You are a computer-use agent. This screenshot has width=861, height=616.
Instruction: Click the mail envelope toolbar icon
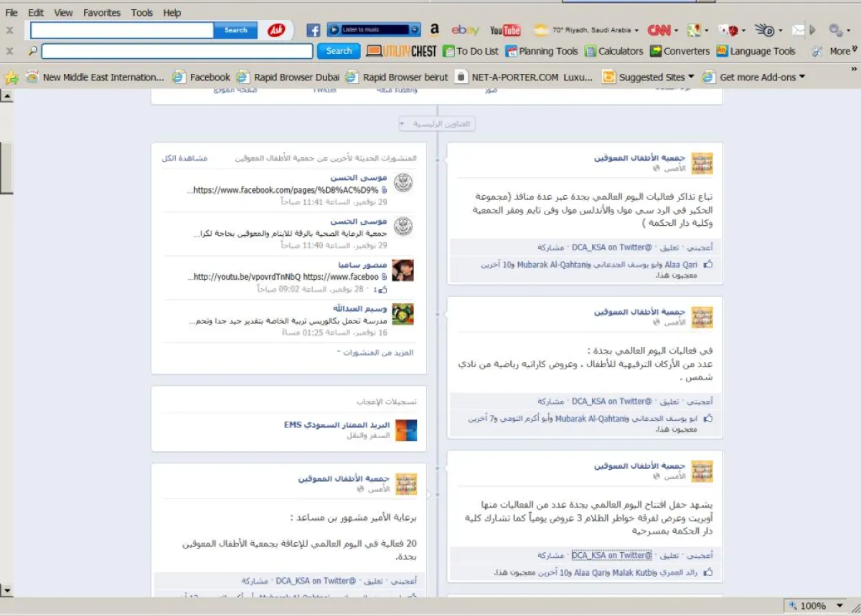click(798, 30)
